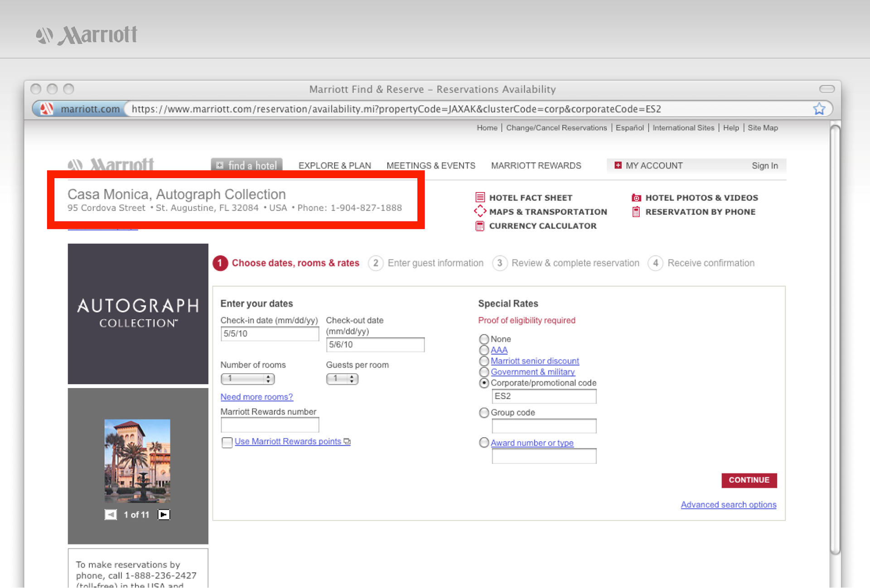Image resolution: width=870 pixels, height=588 pixels.
Task: Click the red Continue button
Action: click(x=749, y=480)
